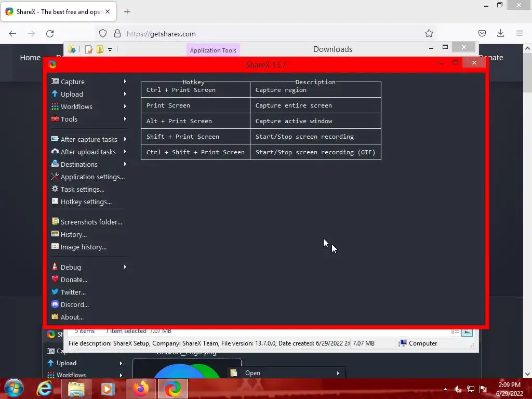Reload the current Firefox page
The height and width of the screenshot is (399, 532).
(x=50, y=34)
